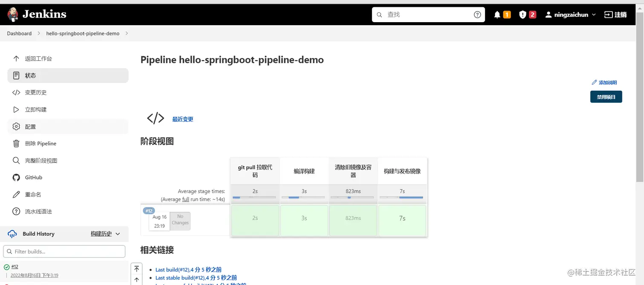Click the 注销 logout link
The image size is (644, 285).
[621, 14]
